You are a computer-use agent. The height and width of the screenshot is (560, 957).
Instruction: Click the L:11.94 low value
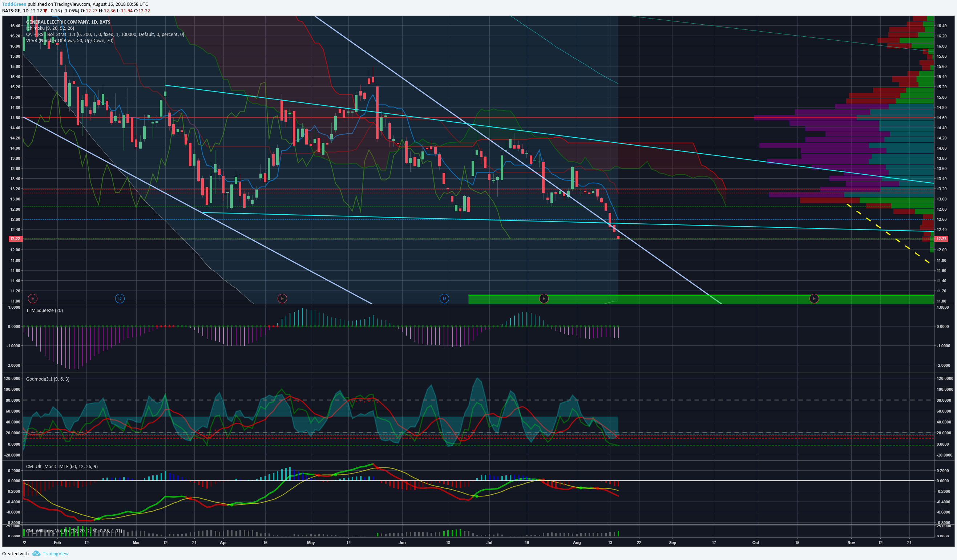tap(125, 11)
